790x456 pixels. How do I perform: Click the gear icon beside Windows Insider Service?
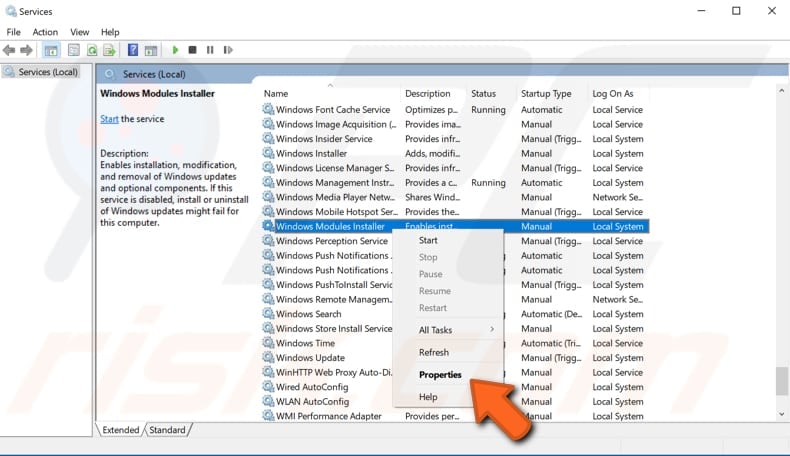(268, 138)
